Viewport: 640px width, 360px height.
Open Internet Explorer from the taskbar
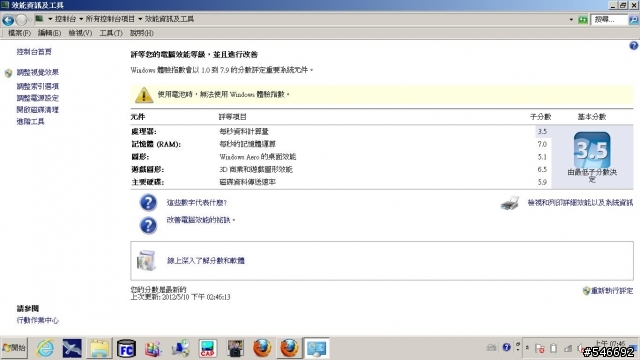(45, 349)
